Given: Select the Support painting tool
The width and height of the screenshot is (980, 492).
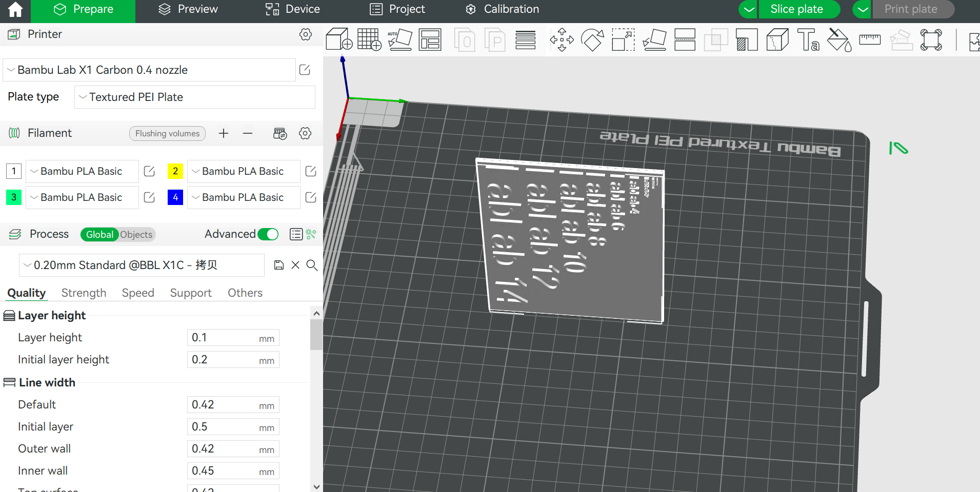Looking at the screenshot, I should tap(747, 39).
